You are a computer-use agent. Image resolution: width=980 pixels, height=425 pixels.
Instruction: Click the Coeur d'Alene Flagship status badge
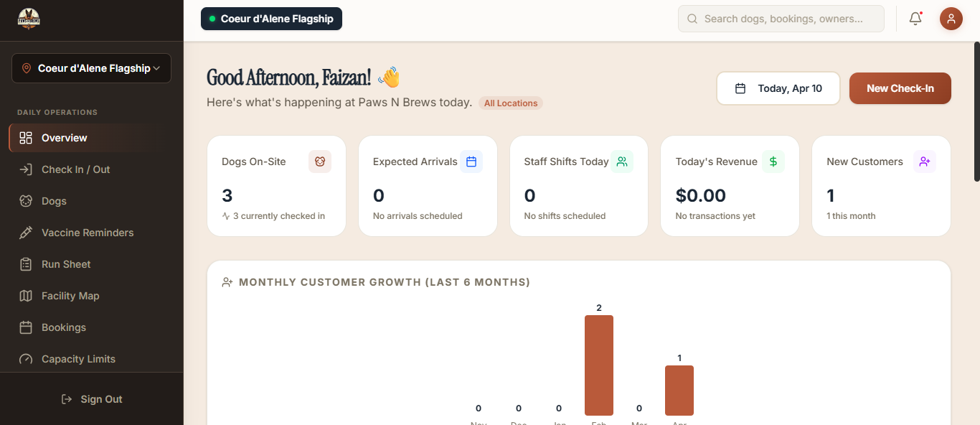pos(271,19)
